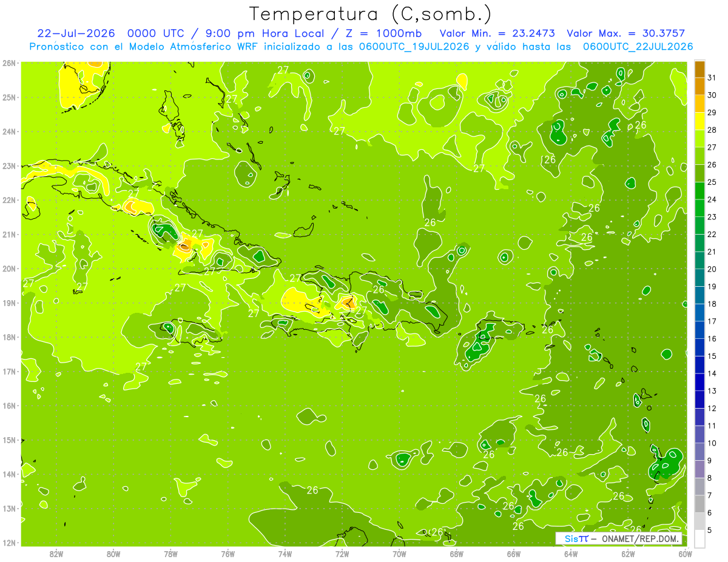Click the '70W' longitude axis label

tap(399, 554)
